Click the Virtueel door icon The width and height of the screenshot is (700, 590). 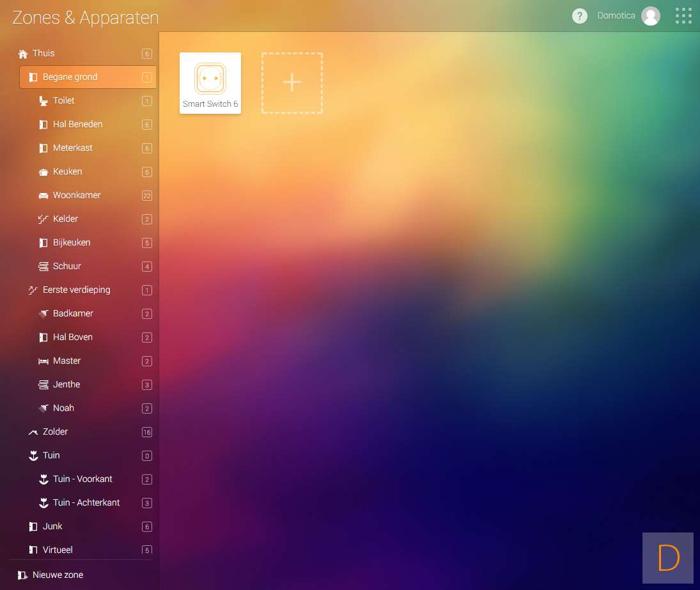pyautogui.click(x=33, y=550)
